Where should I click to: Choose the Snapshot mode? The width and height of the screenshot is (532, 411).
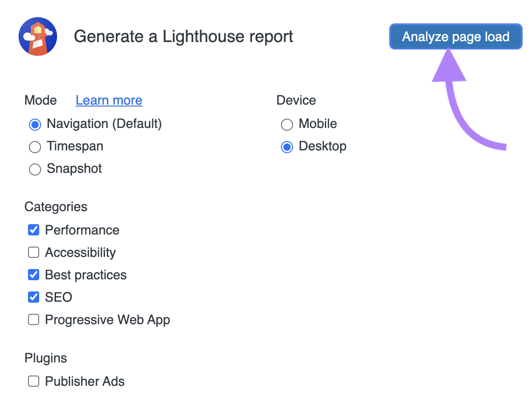click(35, 169)
